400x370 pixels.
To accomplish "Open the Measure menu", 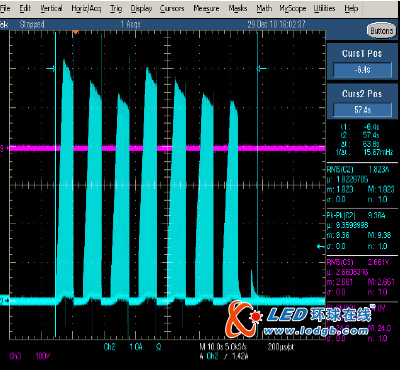I will 206,8.
